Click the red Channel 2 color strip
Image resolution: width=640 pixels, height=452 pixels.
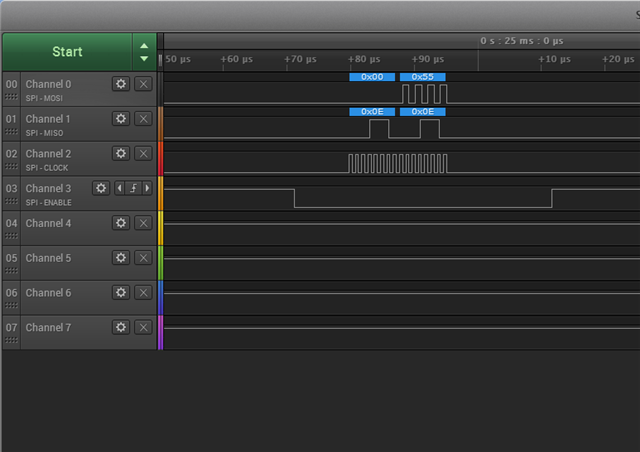point(160,159)
